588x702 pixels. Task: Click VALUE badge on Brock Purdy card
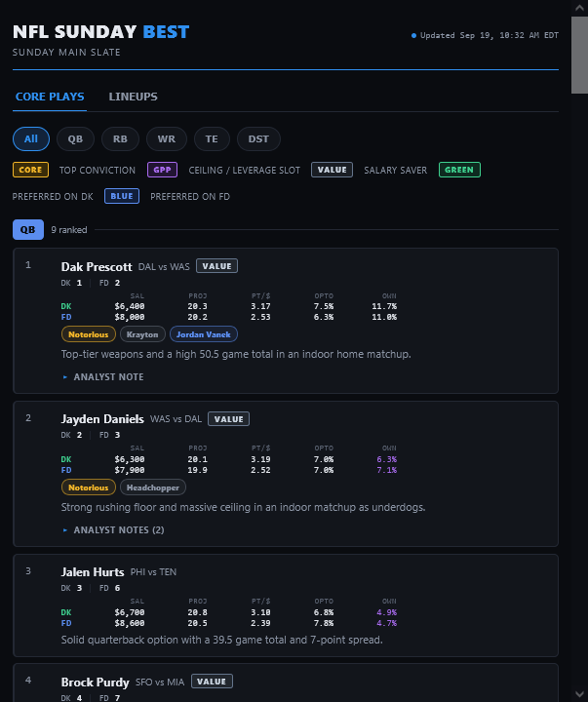click(212, 682)
